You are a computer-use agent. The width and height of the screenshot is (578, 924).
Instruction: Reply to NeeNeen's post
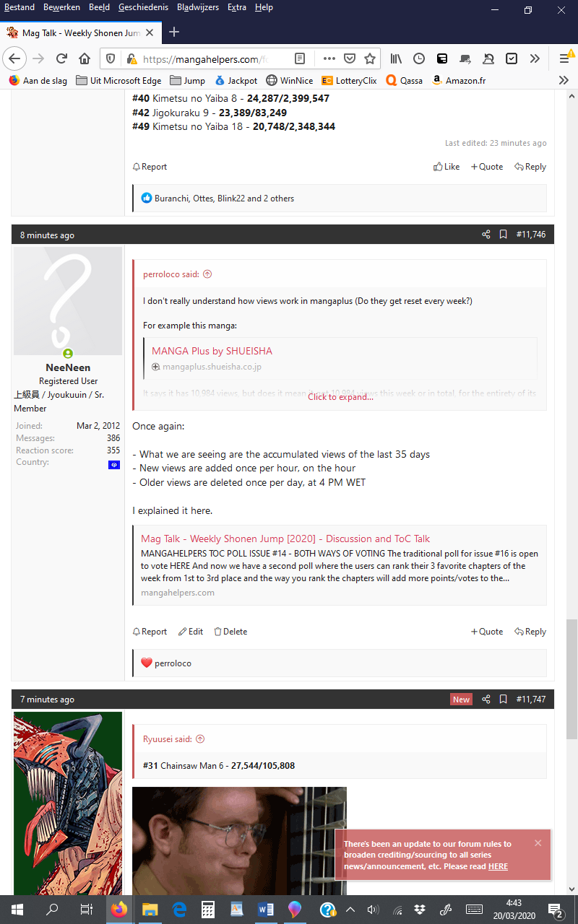tap(530, 632)
